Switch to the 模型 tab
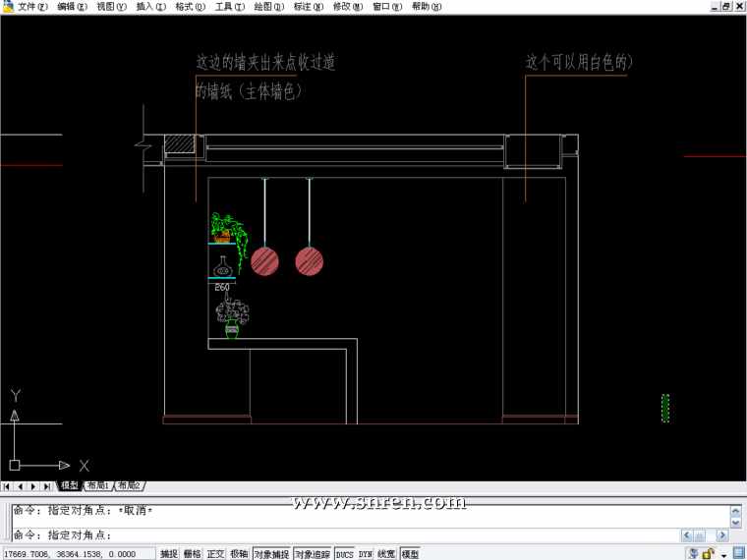Viewport: 747px width, 560px height. click(70, 485)
